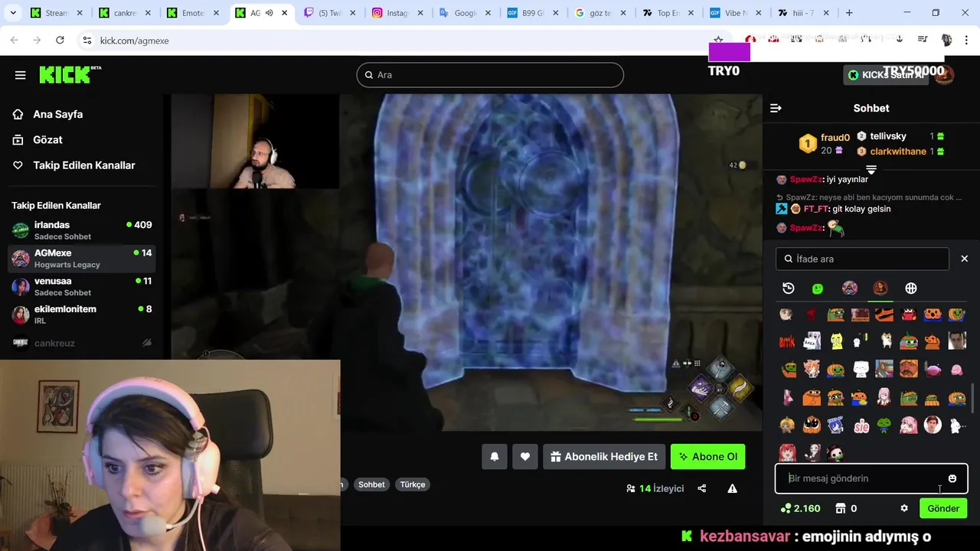Click tellivsky in gift leaderboard

[888, 136]
